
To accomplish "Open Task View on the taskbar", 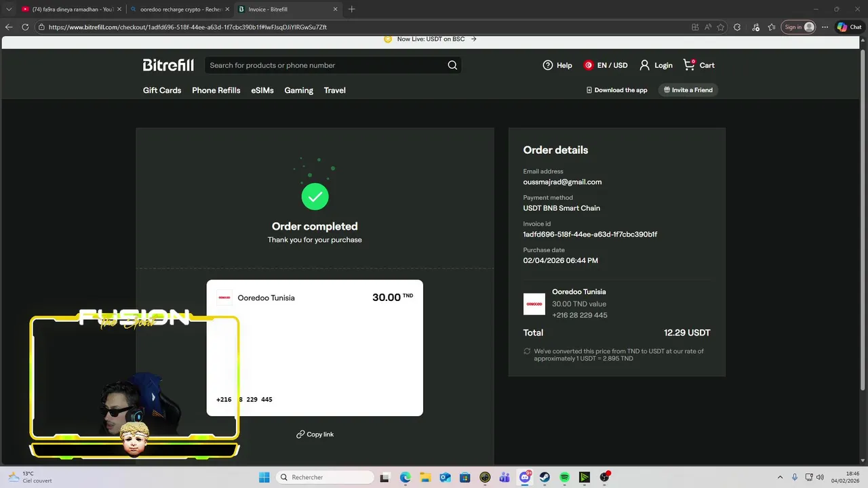I will click(x=384, y=477).
